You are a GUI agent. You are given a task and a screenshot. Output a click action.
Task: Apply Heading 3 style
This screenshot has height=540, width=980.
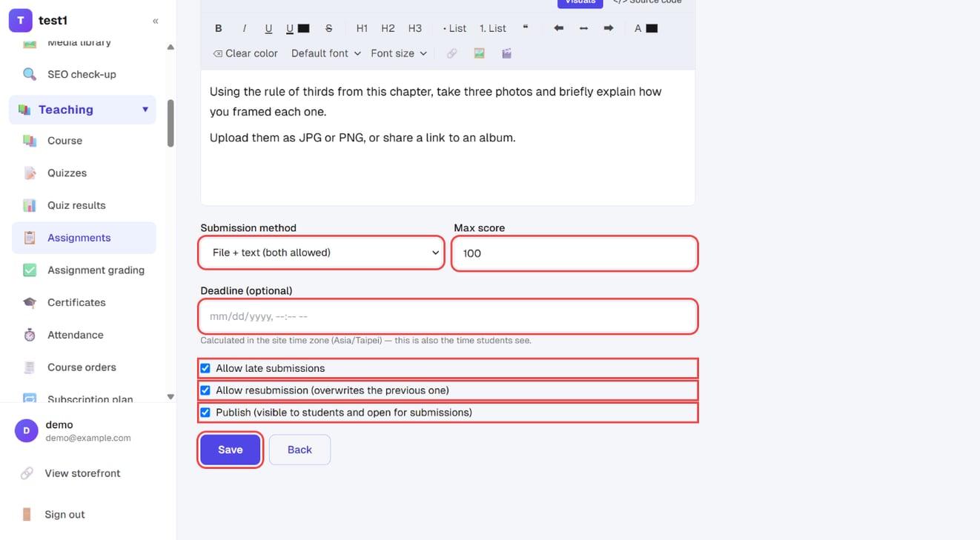tap(414, 28)
